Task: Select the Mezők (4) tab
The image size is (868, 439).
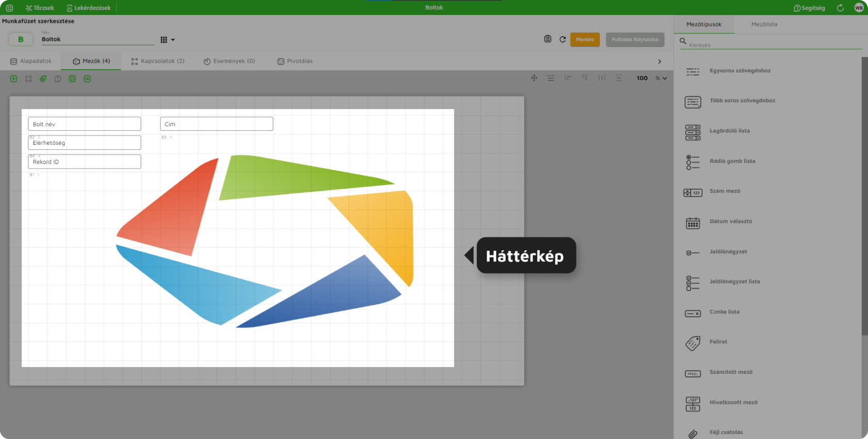Action: coord(91,61)
